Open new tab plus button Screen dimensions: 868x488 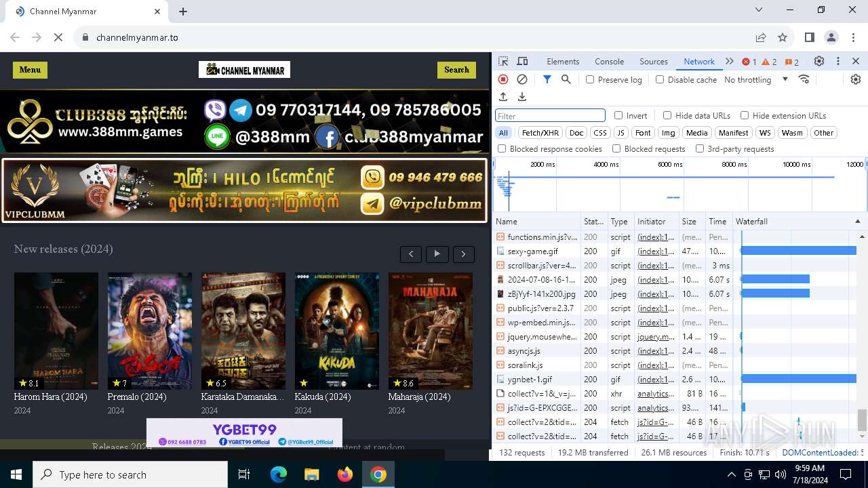coord(183,12)
